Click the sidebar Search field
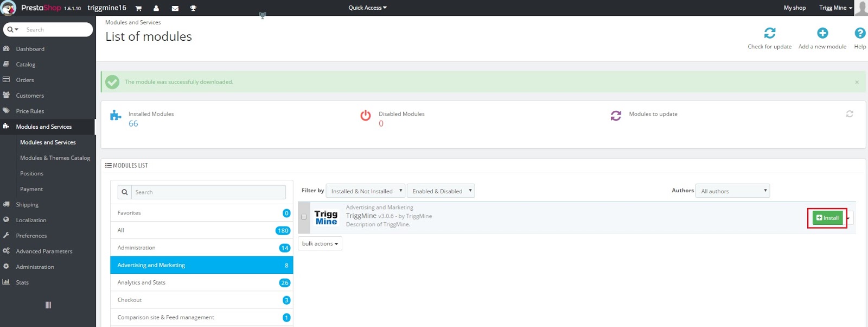 pos(57,29)
